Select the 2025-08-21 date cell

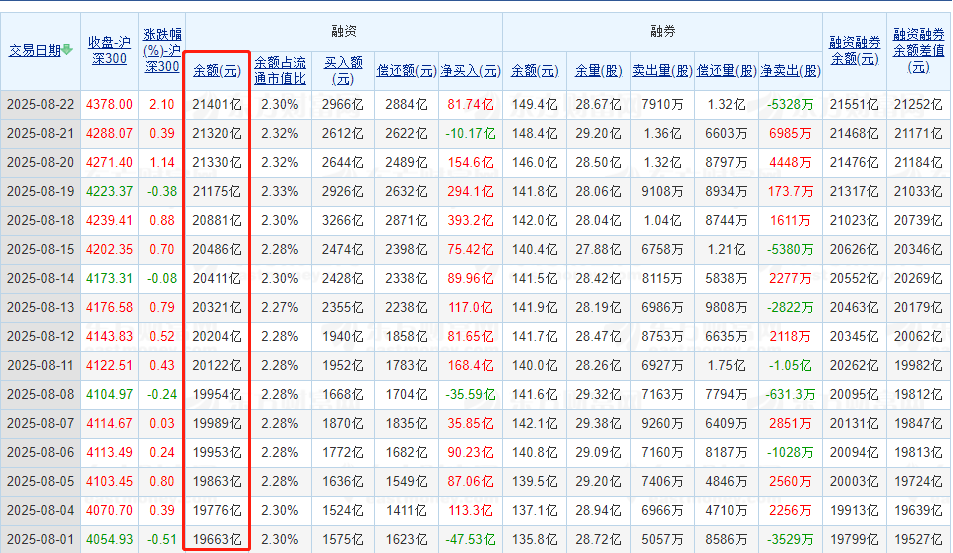[x=40, y=133]
